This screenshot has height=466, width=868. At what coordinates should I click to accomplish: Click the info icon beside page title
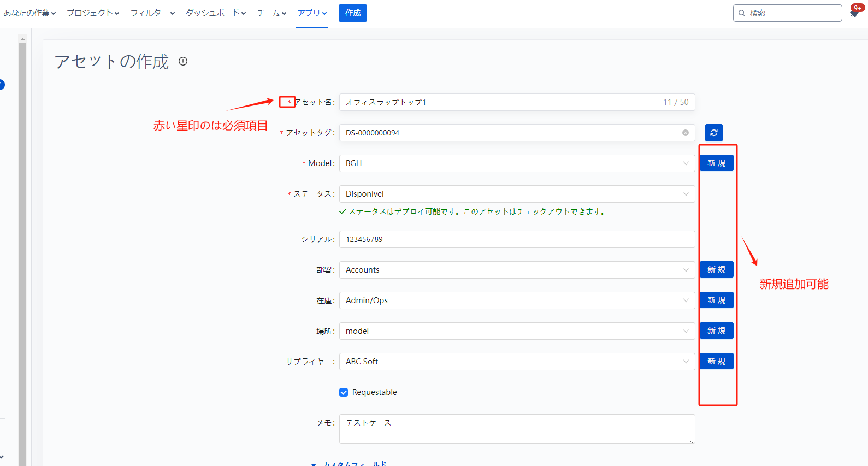(x=183, y=61)
